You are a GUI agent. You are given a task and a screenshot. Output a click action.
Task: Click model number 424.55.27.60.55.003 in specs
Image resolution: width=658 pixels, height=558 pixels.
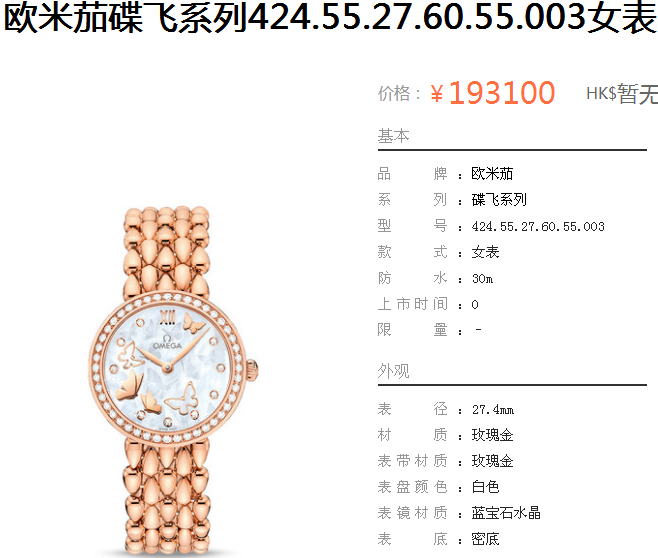(538, 227)
